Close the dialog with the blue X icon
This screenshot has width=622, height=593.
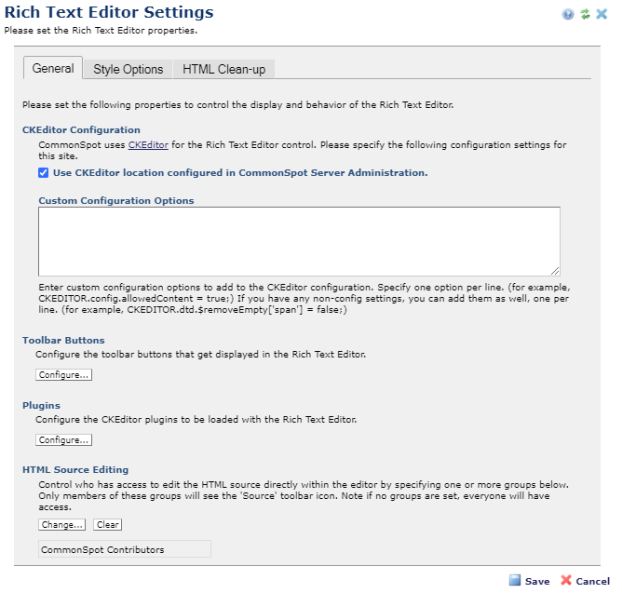click(x=601, y=14)
